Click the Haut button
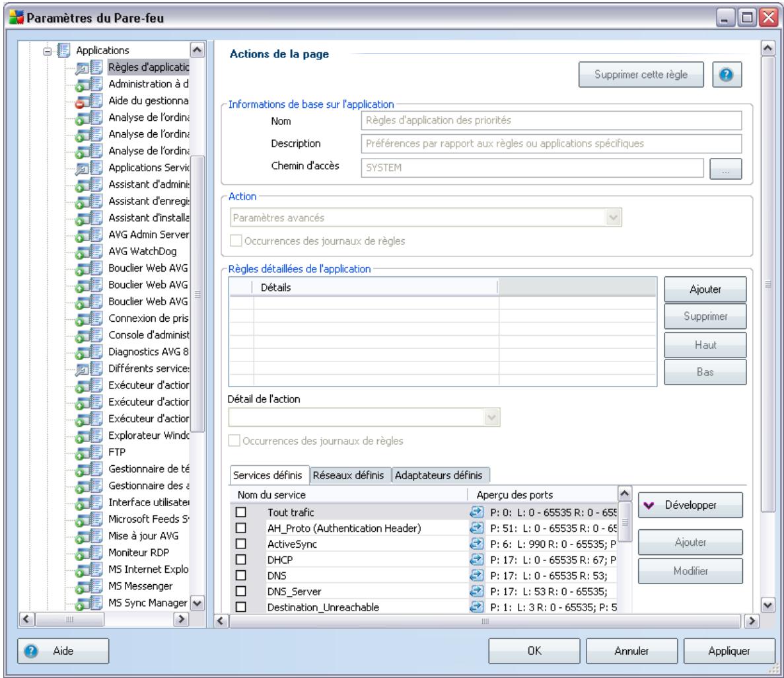The width and height of the screenshot is (784, 678). (705, 345)
